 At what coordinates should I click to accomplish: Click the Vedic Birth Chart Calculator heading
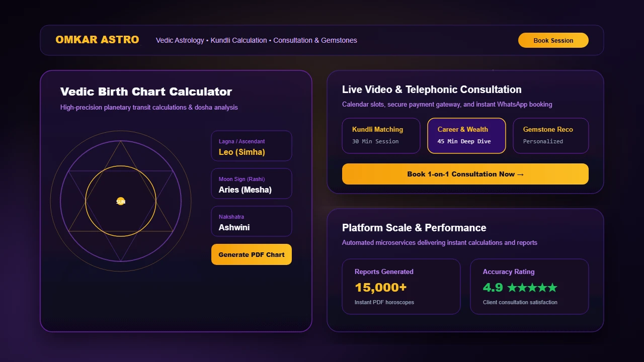pyautogui.click(x=146, y=92)
